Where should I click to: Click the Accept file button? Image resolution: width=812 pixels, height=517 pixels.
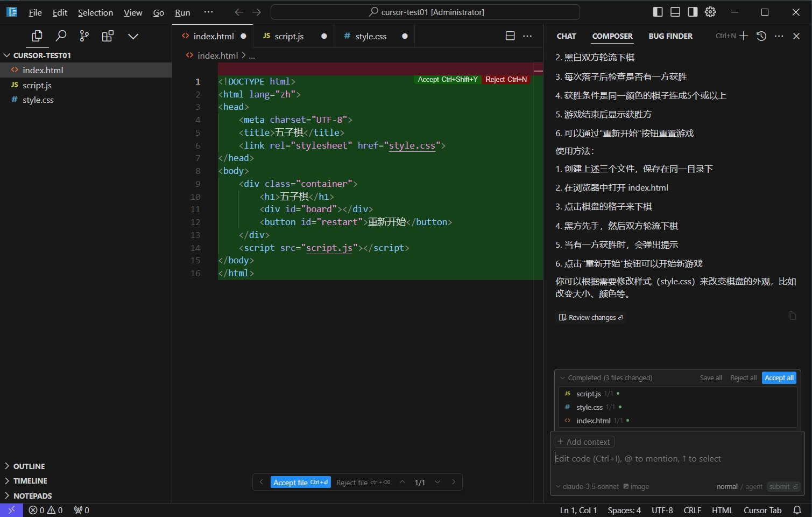click(300, 483)
